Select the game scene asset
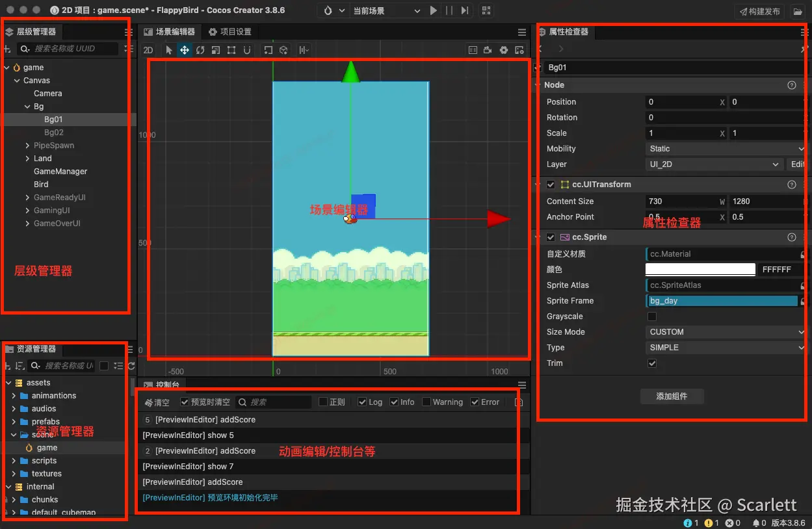Screen dimensions: 812x529 click(x=47, y=448)
